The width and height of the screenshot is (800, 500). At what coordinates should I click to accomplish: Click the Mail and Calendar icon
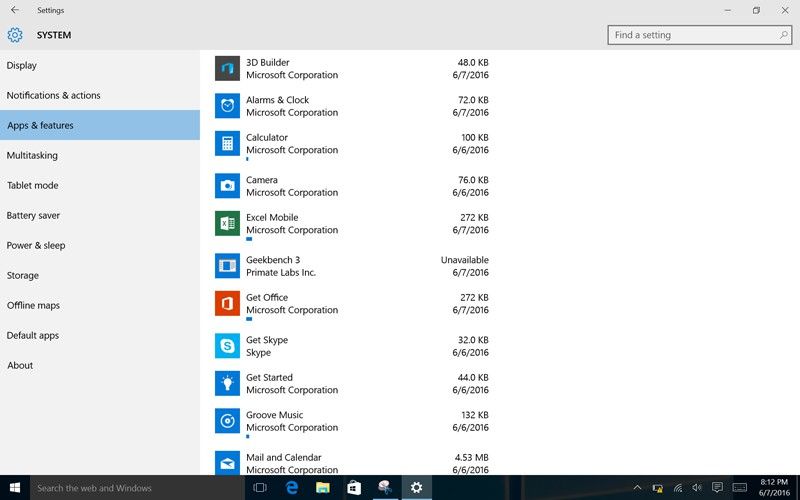(227, 463)
